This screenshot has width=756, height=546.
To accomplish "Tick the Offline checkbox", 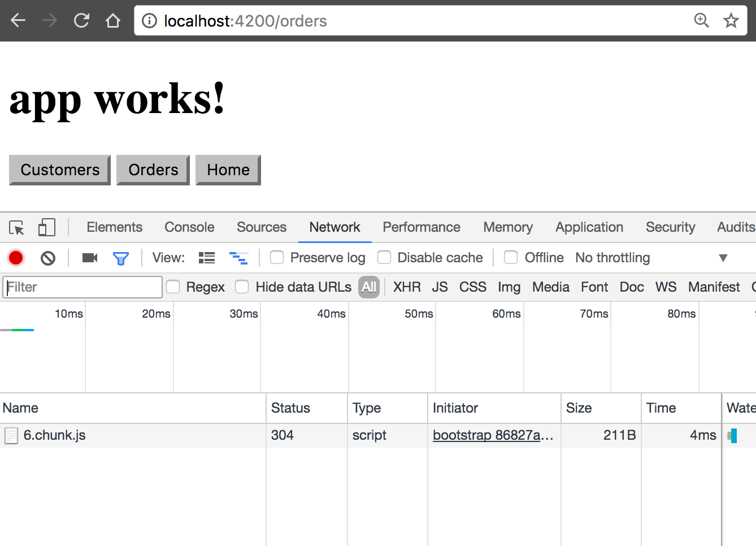I will coord(511,258).
